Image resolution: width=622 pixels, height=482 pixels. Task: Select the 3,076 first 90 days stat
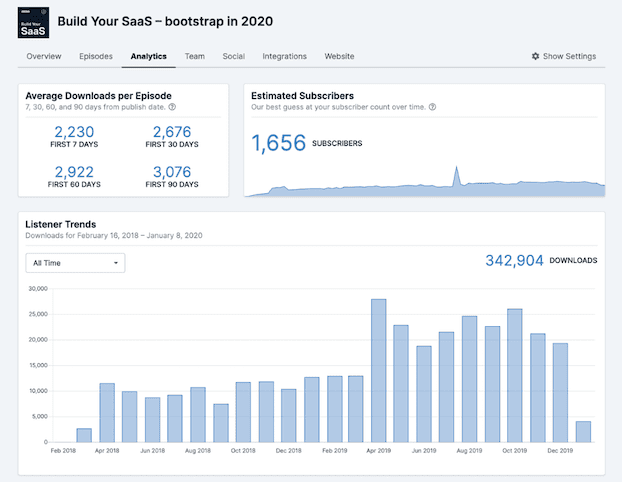coord(172,172)
